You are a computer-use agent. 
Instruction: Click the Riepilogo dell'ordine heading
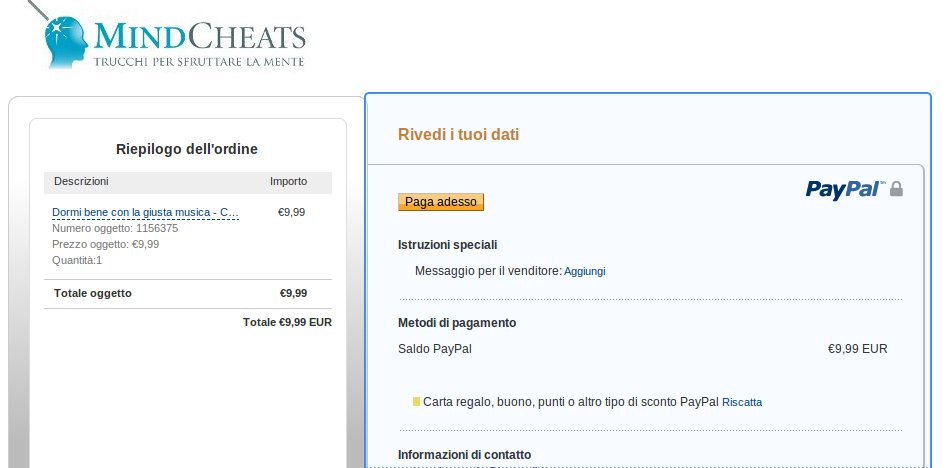tap(187, 149)
